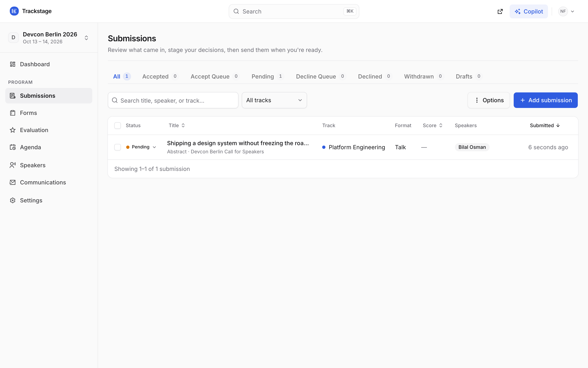Click the Settings gear icon
Viewport: 588px width, 368px height.
pos(13,200)
